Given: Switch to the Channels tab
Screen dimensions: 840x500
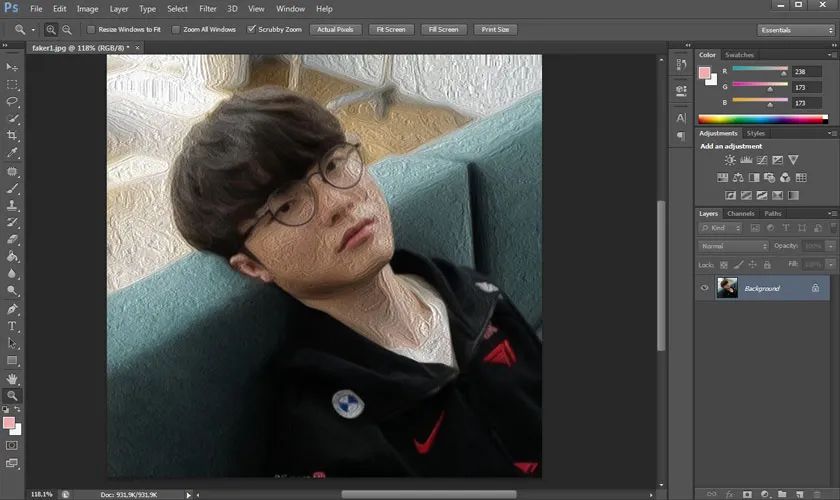Looking at the screenshot, I should (740, 213).
